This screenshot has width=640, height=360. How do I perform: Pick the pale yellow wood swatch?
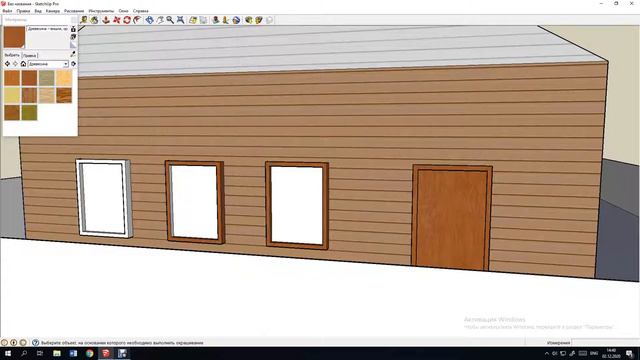[x=12, y=95]
